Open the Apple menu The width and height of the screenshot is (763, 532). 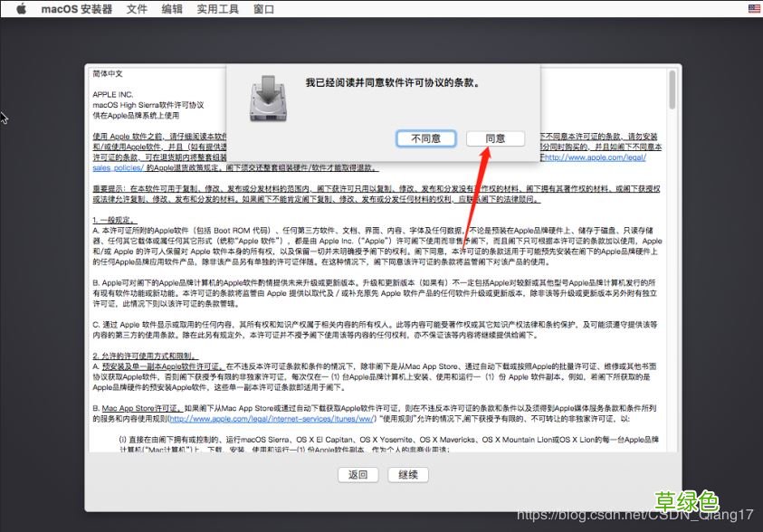pos(22,9)
